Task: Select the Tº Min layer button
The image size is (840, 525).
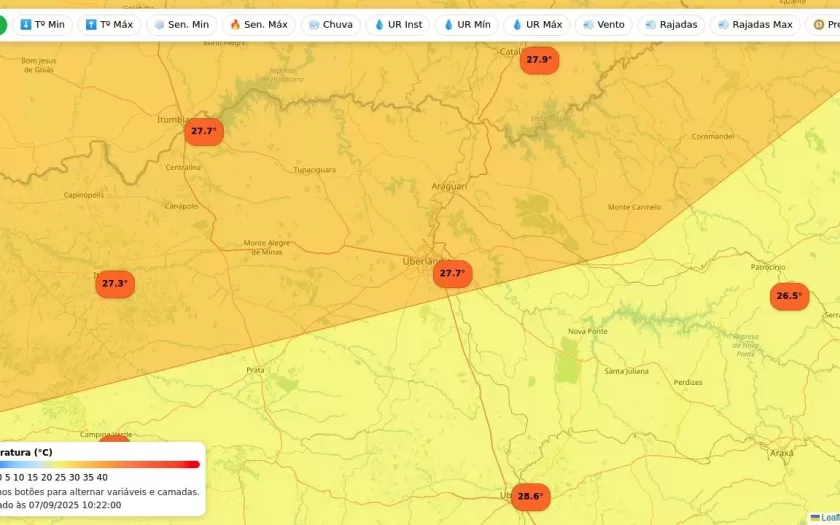Action: (x=42, y=24)
